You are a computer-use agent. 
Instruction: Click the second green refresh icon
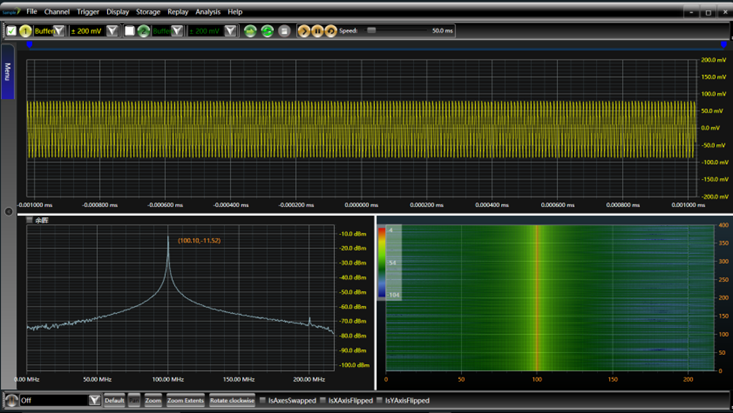coord(267,31)
